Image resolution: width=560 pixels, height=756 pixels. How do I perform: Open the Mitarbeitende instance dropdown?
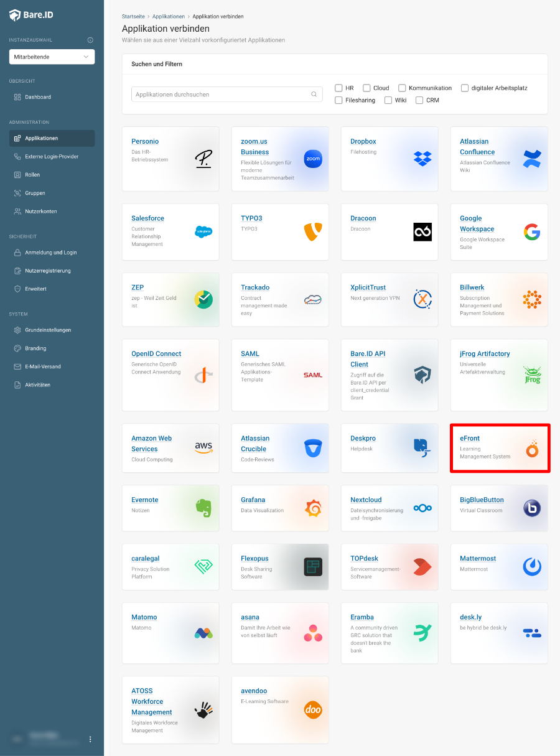[x=52, y=57]
